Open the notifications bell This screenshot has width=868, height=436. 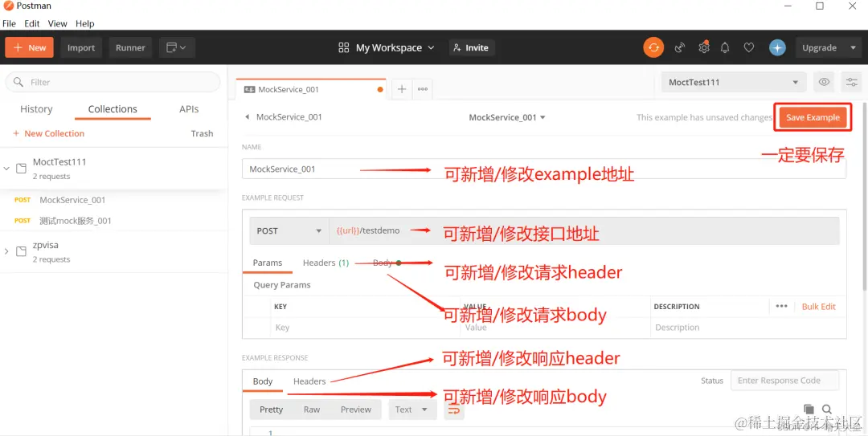click(725, 47)
